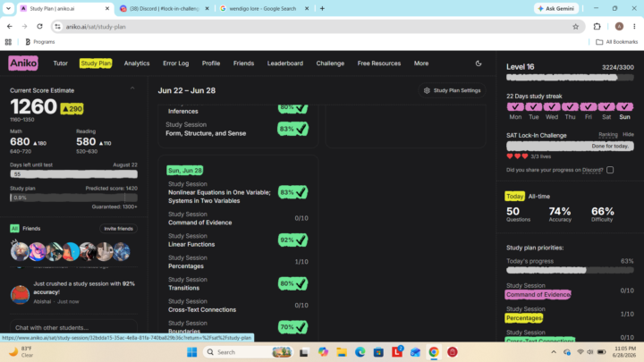Screen dimensions: 644x362
Task: Click the Ask Gemini button
Action: click(x=556, y=8)
